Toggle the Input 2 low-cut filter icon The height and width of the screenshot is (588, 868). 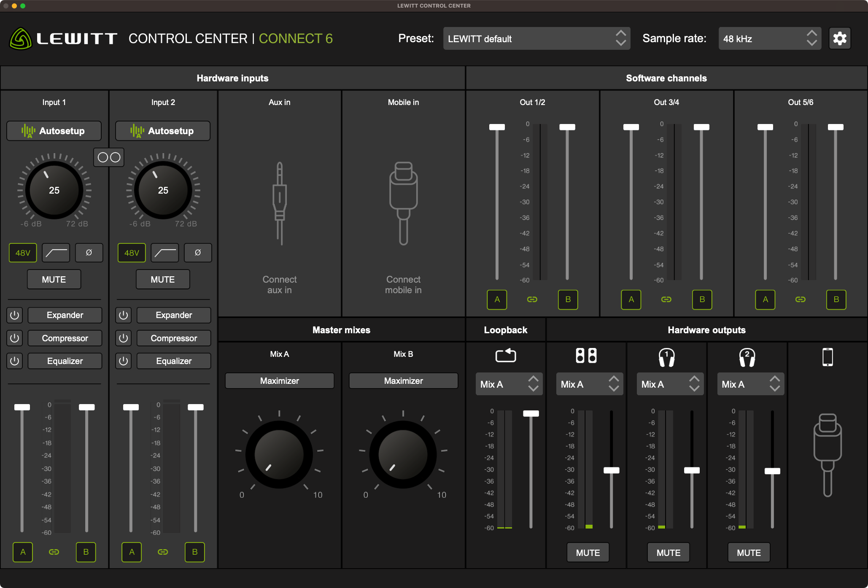pyautogui.click(x=164, y=253)
